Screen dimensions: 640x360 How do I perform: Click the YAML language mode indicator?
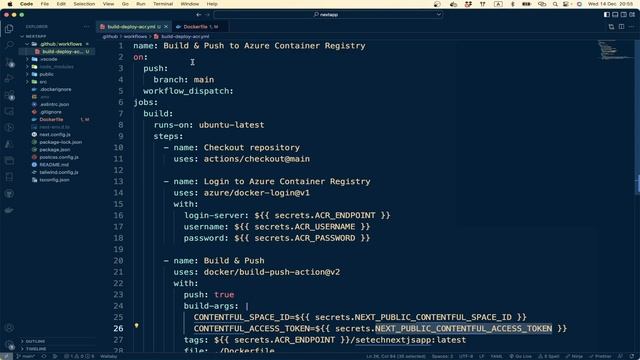pyautogui.click(x=496, y=356)
